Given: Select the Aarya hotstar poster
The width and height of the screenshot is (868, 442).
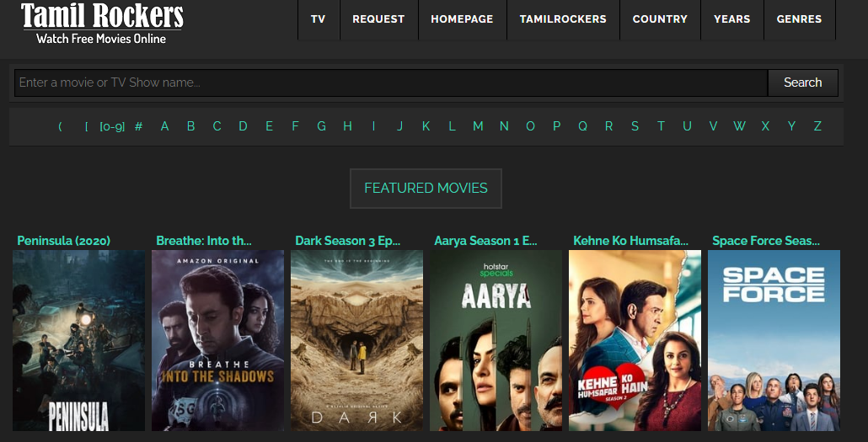Looking at the screenshot, I should click(496, 341).
